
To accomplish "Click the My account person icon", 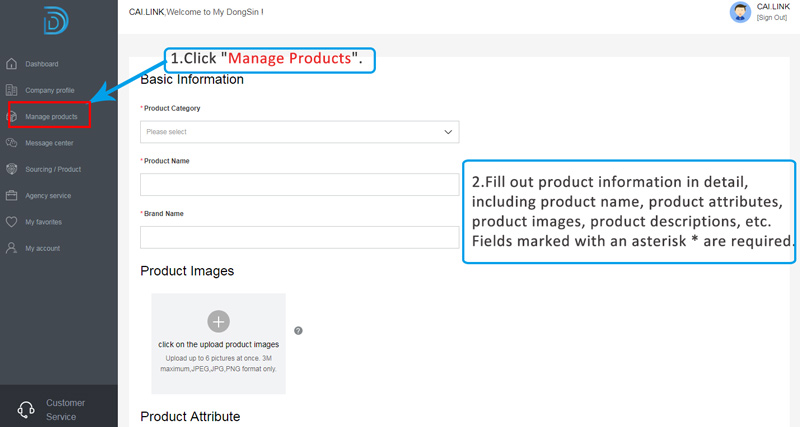I will 12,247.
